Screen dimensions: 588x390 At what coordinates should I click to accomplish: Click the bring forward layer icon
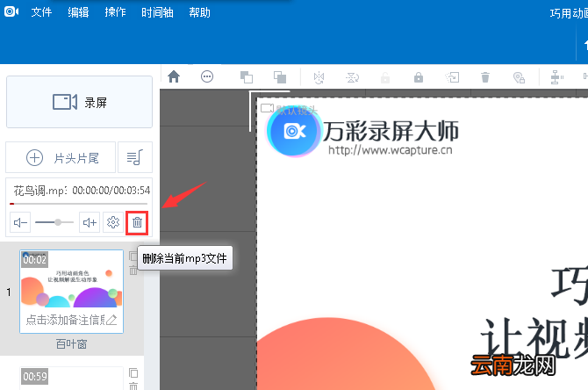coord(247,77)
